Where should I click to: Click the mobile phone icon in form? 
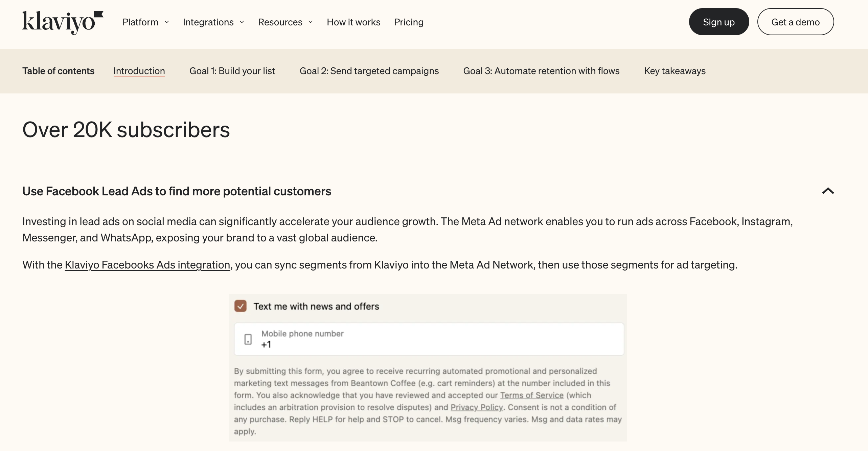point(248,339)
